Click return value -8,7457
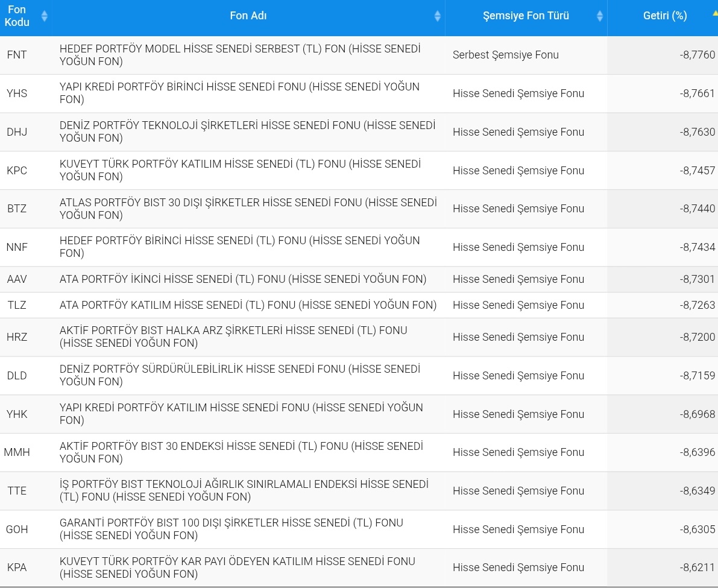Viewport: 718px width, 588px height. tap(698, 170)
